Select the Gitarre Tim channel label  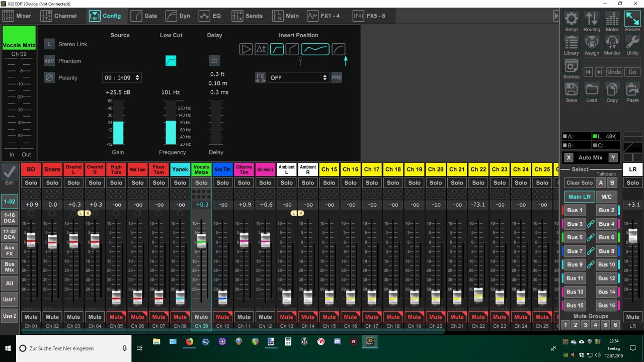point(244,169)
